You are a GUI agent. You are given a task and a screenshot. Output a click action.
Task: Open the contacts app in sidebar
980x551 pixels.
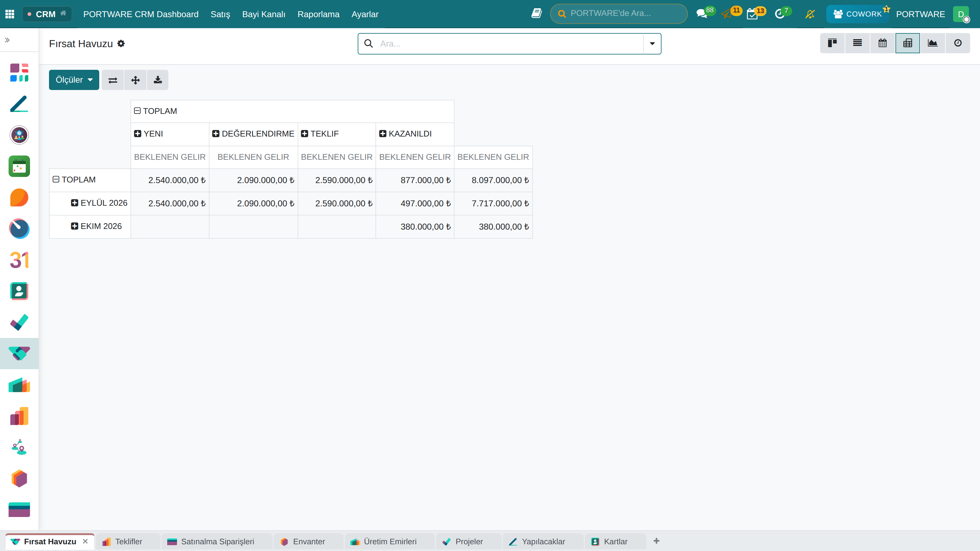click(x=19, y=291)
